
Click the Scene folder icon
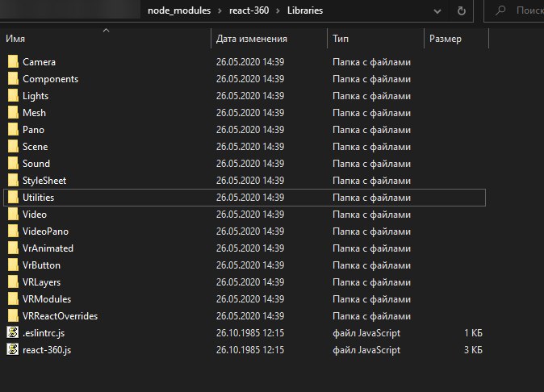tap(13, 147)
